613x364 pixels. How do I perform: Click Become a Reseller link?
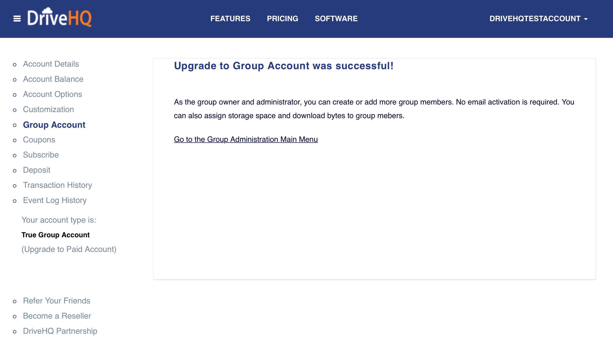coord(57,316)
